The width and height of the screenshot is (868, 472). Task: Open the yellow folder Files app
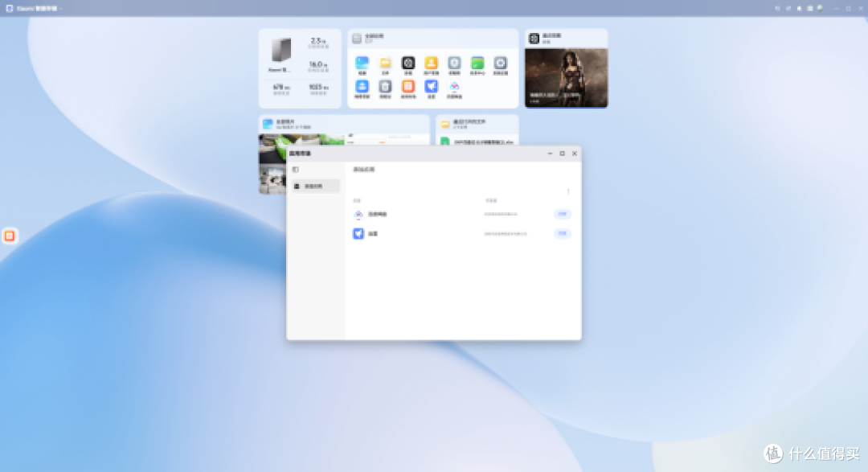(x=385, y=63)
